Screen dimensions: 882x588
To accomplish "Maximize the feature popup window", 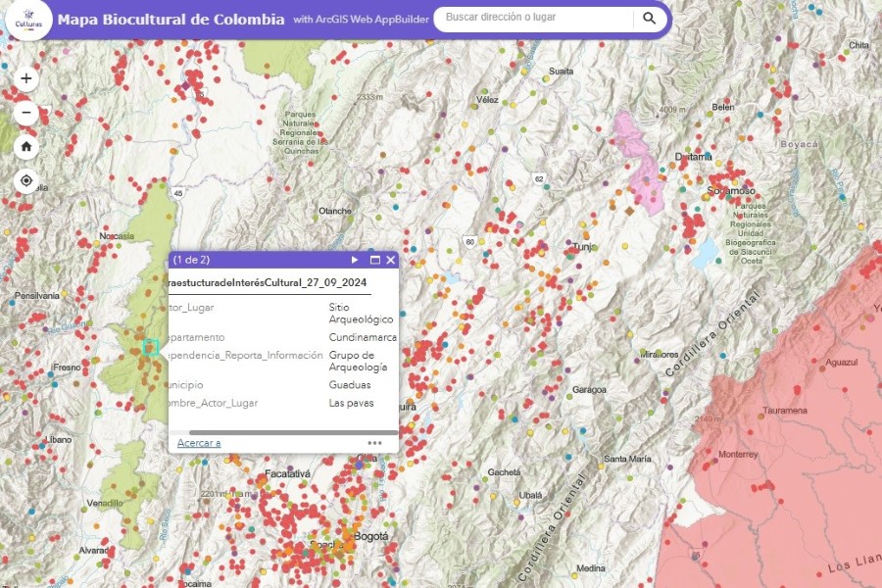I will pos(374,260).
